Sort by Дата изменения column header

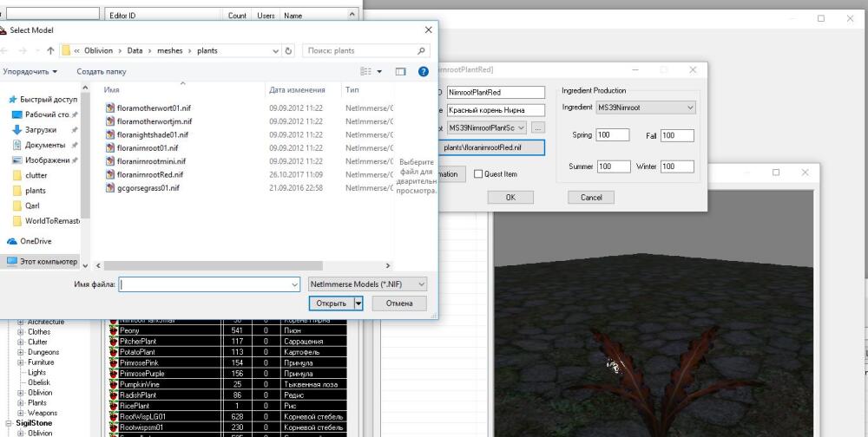pos(297,89)
